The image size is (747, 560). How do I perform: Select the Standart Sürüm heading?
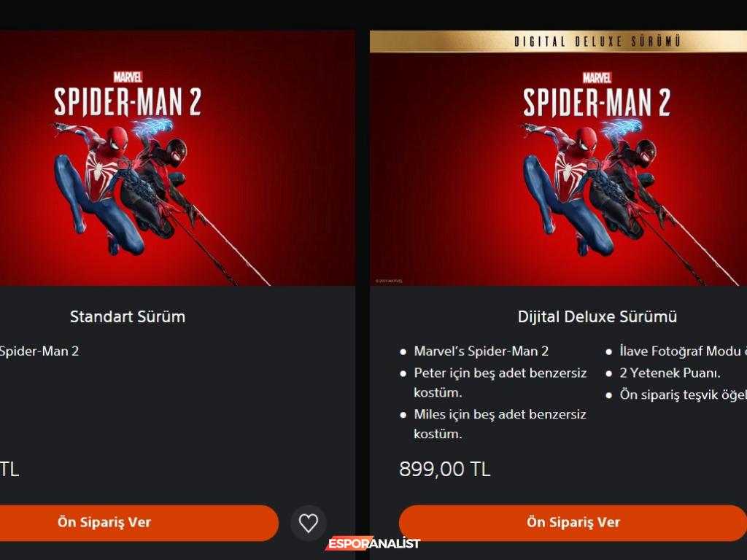pyautogui.click(x=128, y=316)
